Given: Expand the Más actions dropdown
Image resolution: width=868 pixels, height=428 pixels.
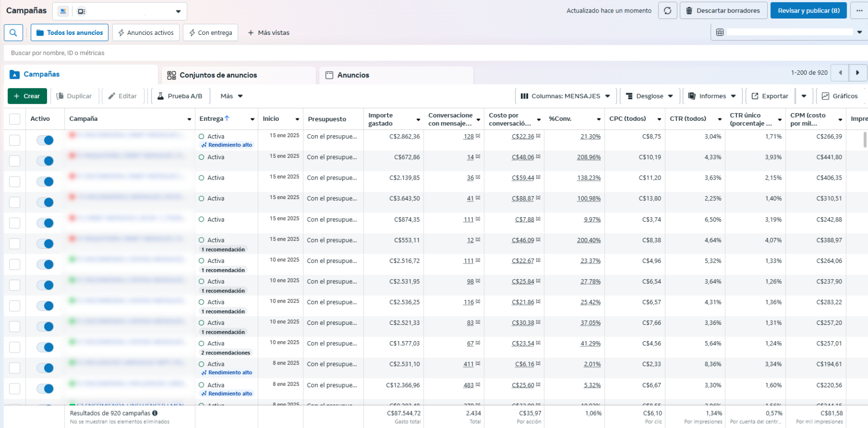Looking at the screenshot, I should [231, 96].
